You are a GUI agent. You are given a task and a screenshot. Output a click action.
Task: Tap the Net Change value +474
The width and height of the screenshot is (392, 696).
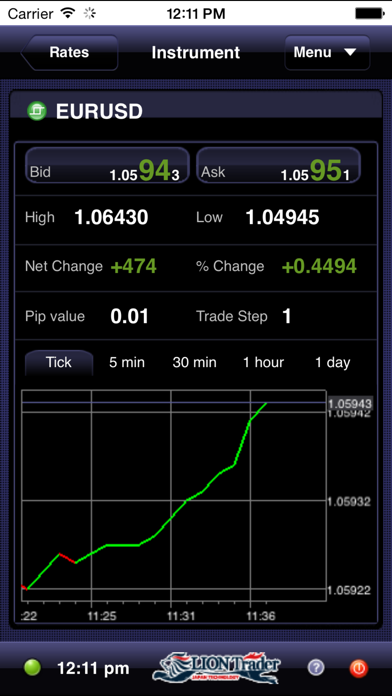coord(133,266)
